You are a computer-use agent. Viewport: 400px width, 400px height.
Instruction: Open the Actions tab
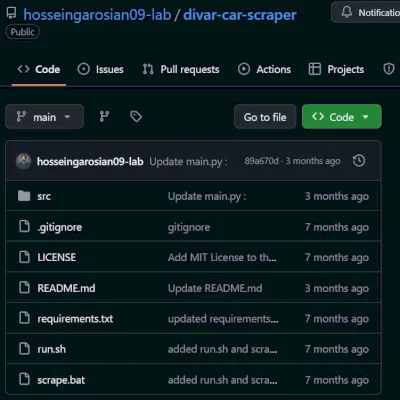264,69
